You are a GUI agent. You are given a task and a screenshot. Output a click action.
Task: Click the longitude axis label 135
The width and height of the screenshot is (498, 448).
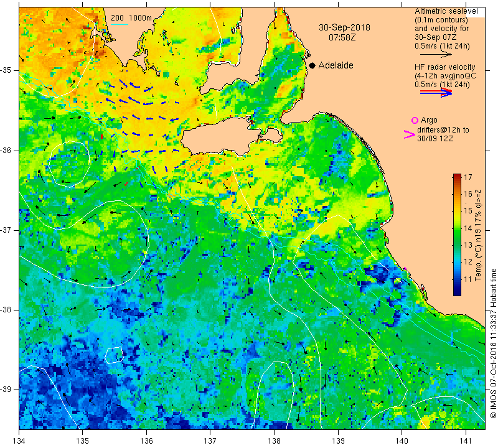tap(83, 441)
